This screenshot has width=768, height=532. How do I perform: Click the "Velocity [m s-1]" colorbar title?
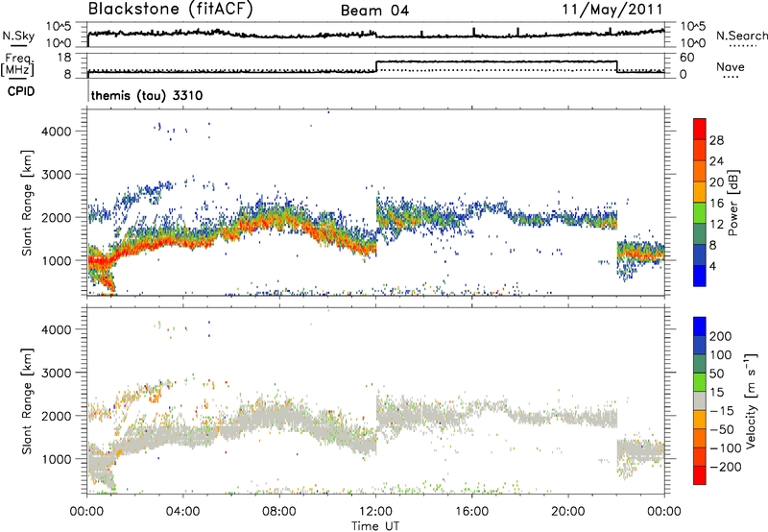tap(751, 400)
